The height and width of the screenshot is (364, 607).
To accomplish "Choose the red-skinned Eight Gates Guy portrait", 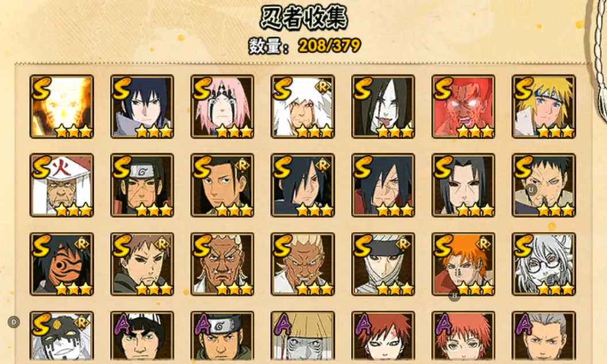I will click(x=463, y=107).
